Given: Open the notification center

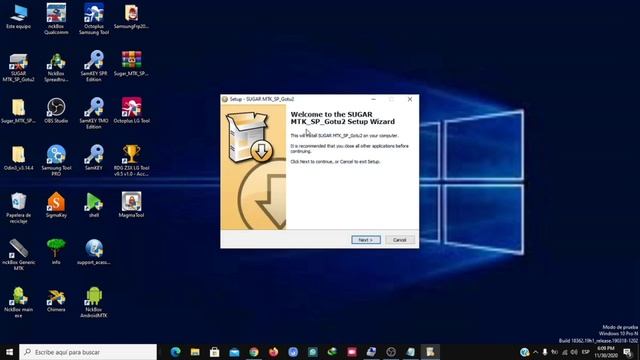Looking at the screenshot, I should pos(628,352).
